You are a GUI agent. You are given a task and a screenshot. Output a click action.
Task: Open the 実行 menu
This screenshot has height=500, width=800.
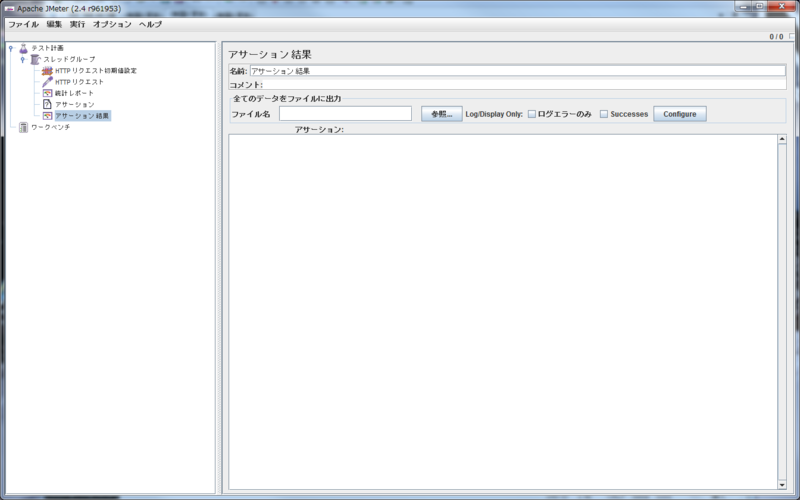pyautogui.click(x=78, y=24)
